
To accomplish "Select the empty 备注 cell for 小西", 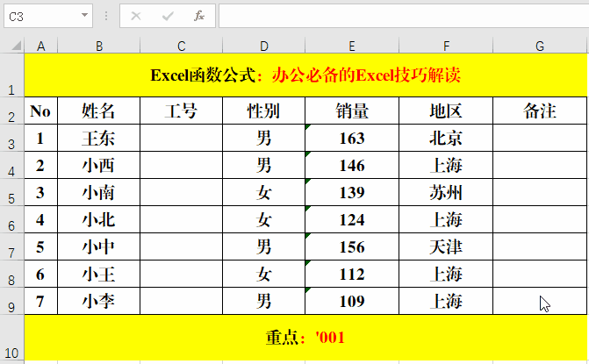I will [x=540, y=165].
